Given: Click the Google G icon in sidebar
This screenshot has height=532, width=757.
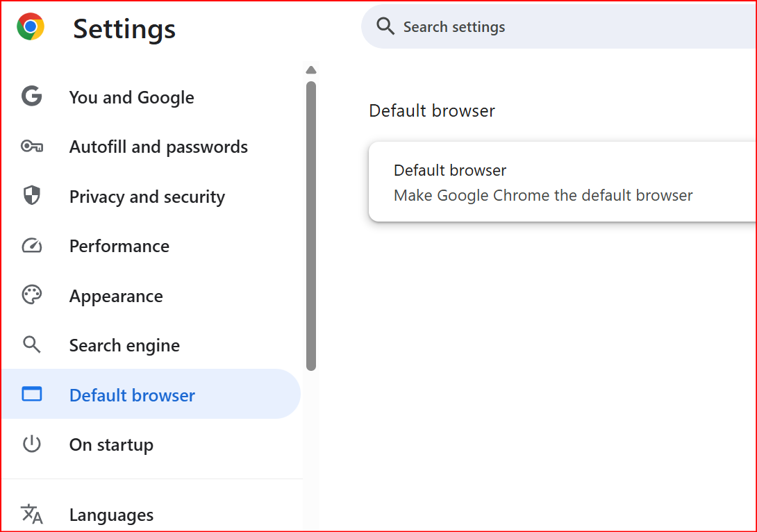Looking at the screenshot, I should (32, 97).
